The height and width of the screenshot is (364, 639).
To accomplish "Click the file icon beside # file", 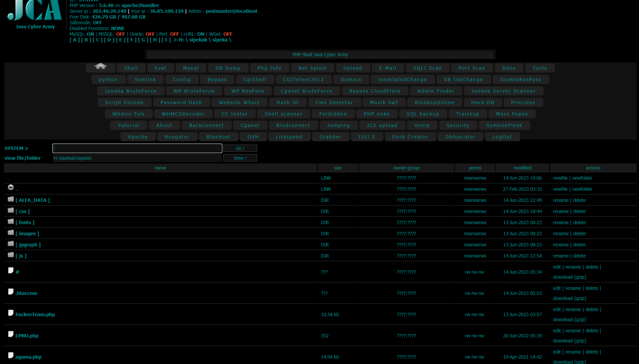I will [11, 270].
